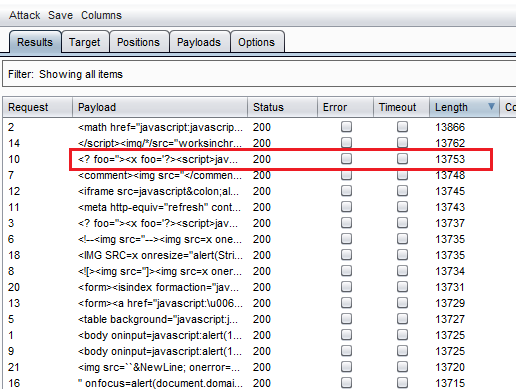
Task: Select request 1 <body oninput payload
Action: click(x=160, y=335)
